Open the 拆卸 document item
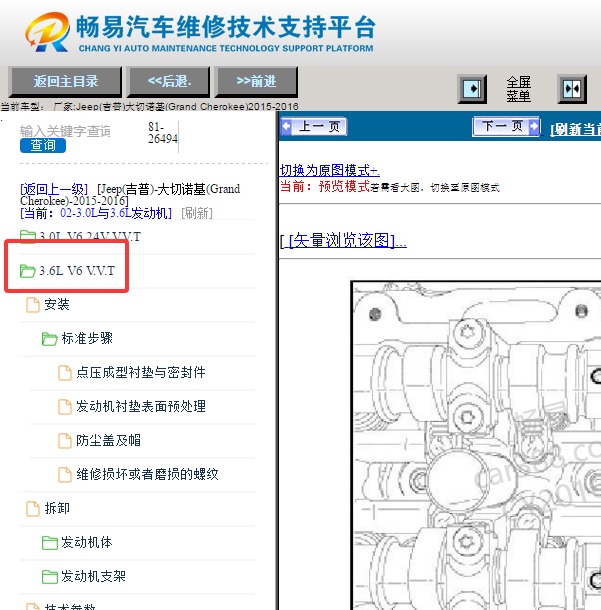 57,508
